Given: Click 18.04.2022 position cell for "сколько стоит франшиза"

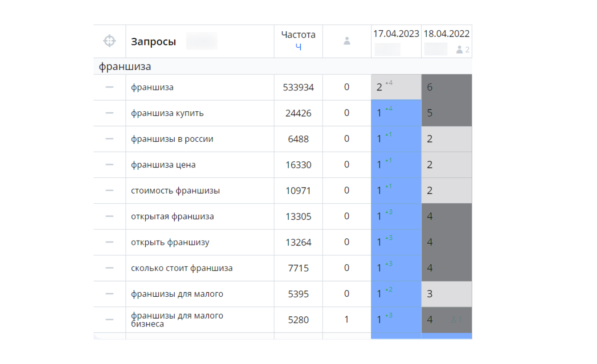Looking at the screenshot, I should pos(446,268).
